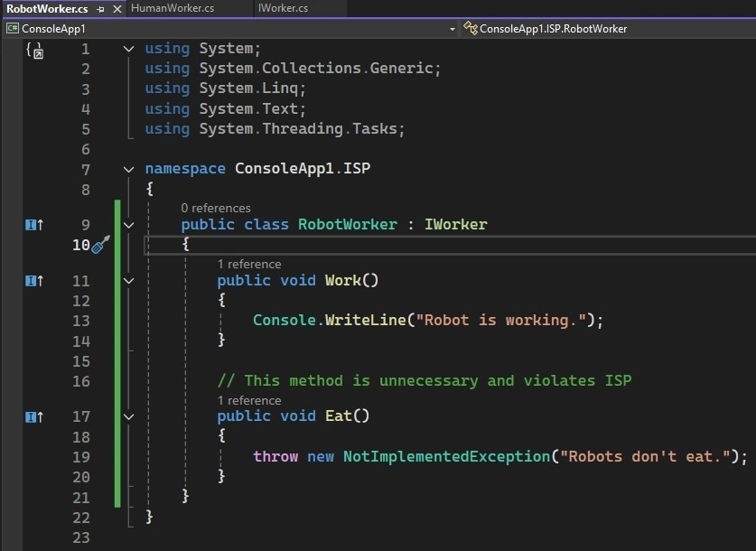Click the Work method name
756x551 pixels.
pyautogui.click(x=343, y=281)
